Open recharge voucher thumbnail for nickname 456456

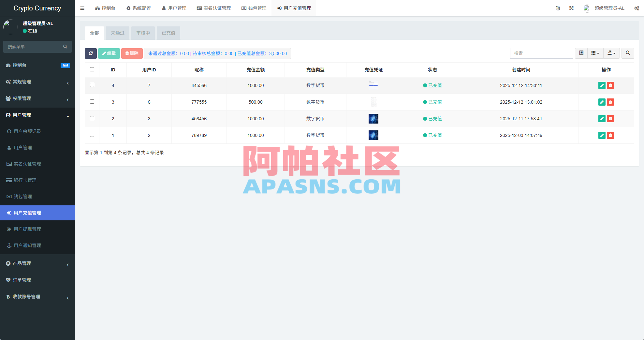tap(373, 119)
